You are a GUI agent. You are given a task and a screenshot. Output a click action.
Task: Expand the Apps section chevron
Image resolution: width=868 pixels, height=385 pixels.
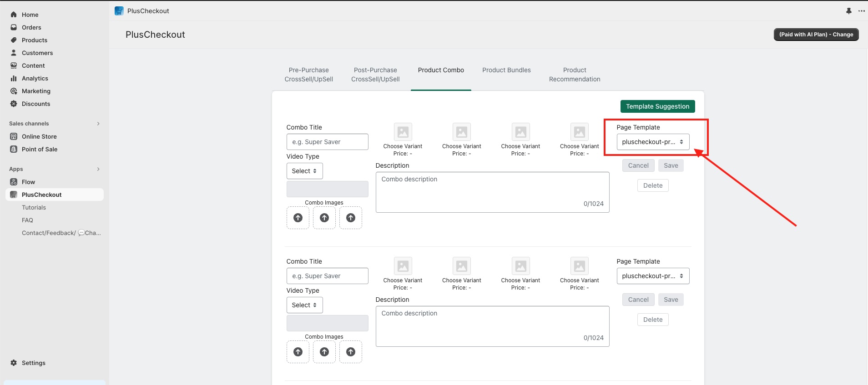pos(98,169)
